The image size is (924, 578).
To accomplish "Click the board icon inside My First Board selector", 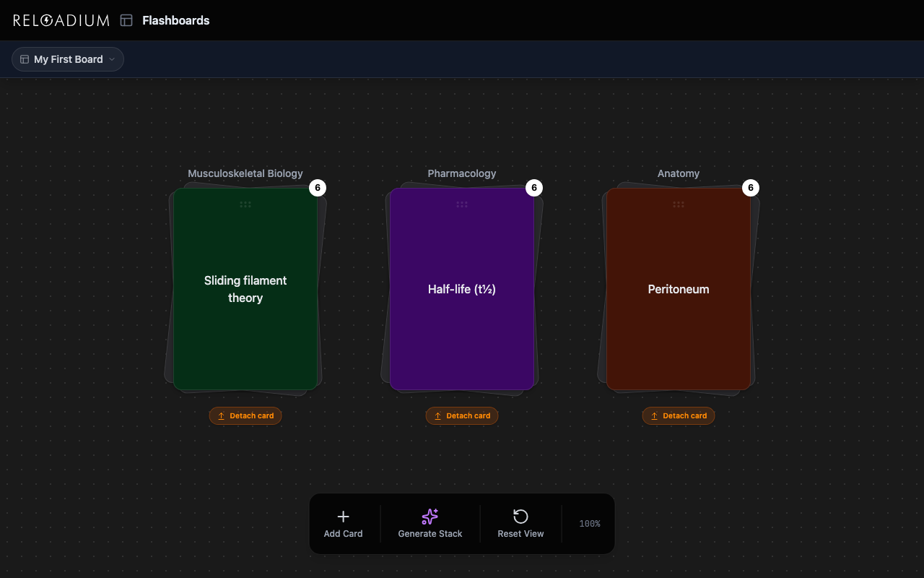I will click(x=23, y=59).
